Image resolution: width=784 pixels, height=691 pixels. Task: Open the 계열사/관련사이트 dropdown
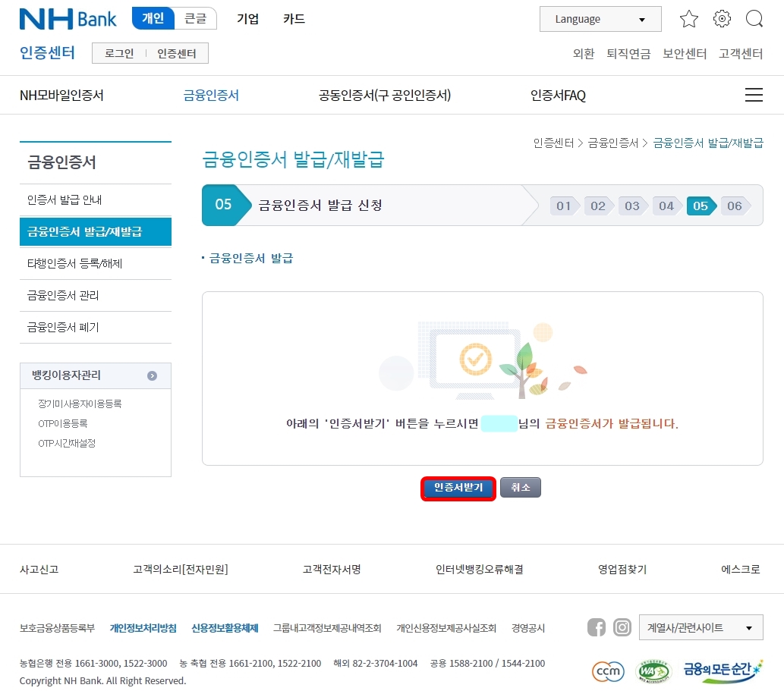700,627
